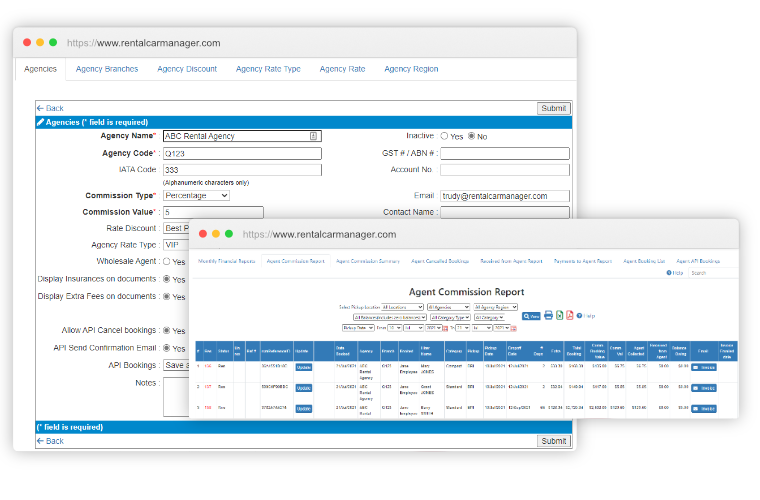This screenshot has height=500, width=760.
Task: Export report using the red PDF icon
Action: 569,315
